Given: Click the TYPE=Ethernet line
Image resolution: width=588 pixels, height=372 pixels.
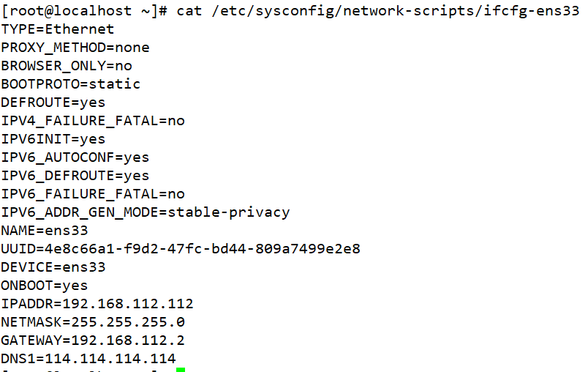Looking at the screenshot, I should coord(58,29).
